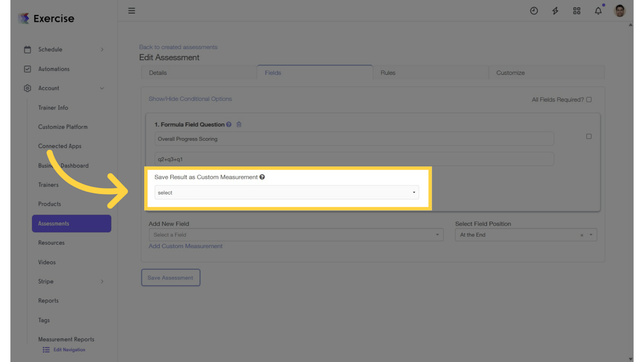Image resolution: width=644 pixels, height=362 pixels.
Task: Click the Add Custom Measurement link
Action: pos(185,246)
